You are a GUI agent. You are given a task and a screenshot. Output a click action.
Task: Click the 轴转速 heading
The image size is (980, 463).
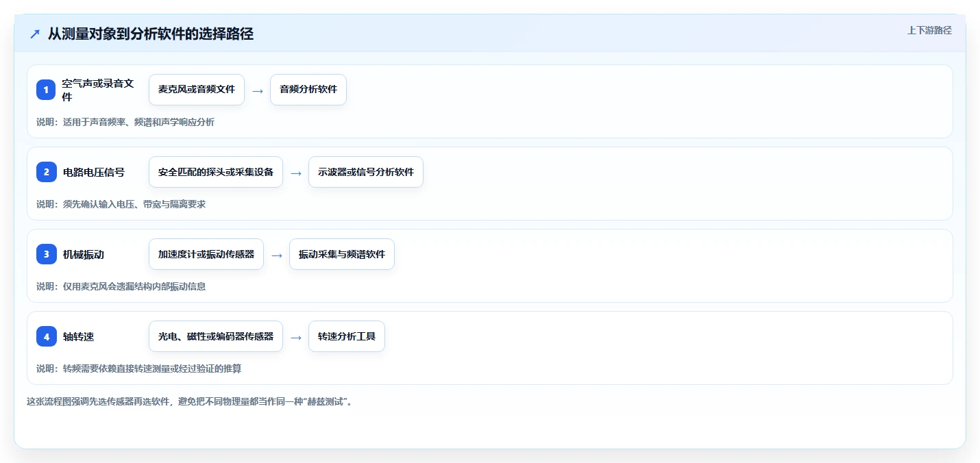(x=78, y=336)
